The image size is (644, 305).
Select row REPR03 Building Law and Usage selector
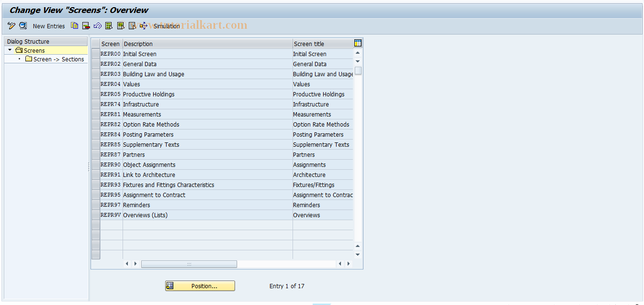coord(96,74)
